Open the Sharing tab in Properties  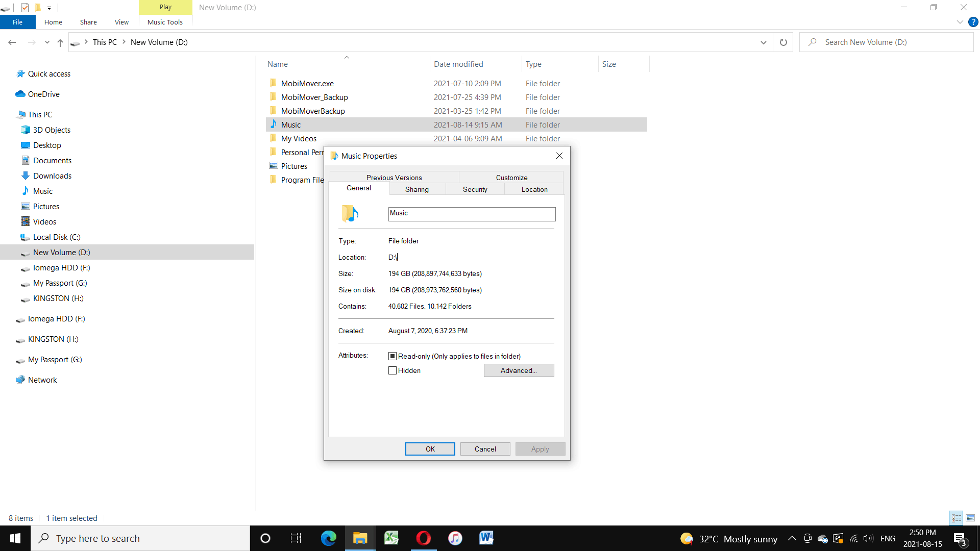click(x=417, y=189)
